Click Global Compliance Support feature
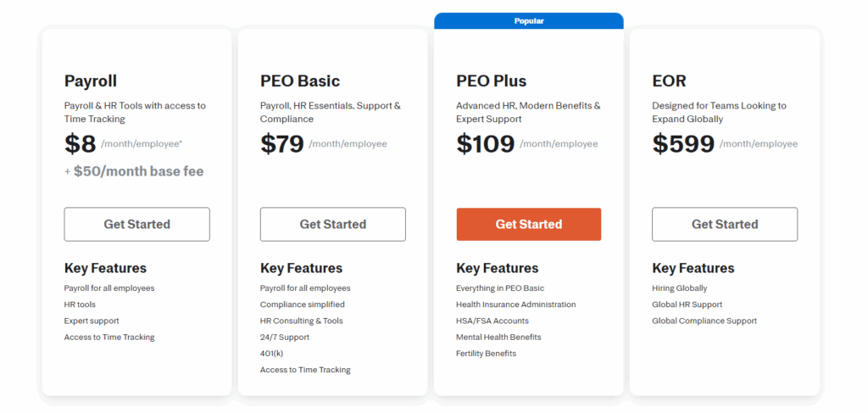Viewport: 868px width, 413px height. (x=704, y=321)
